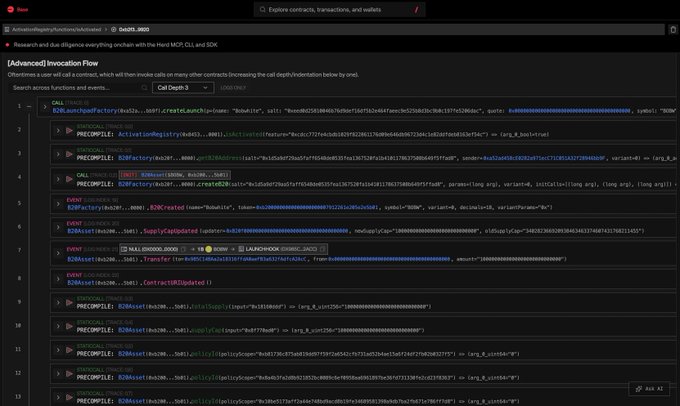Click the search icon in functions search field
The image size is (680, 406).
[x=144, y=88]
